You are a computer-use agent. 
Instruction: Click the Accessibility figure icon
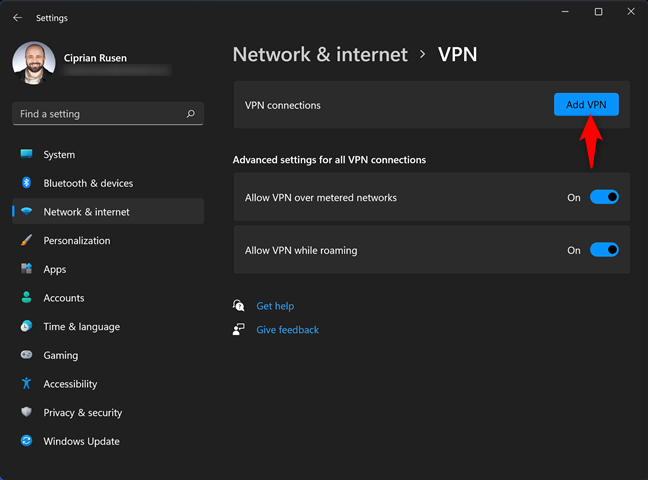tap(26, 383)
